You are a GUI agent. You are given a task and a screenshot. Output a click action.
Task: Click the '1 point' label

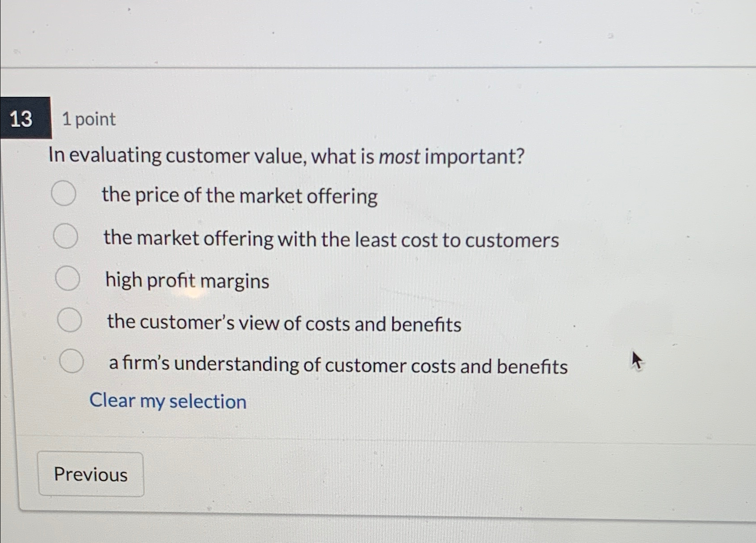tap(88, 119)
